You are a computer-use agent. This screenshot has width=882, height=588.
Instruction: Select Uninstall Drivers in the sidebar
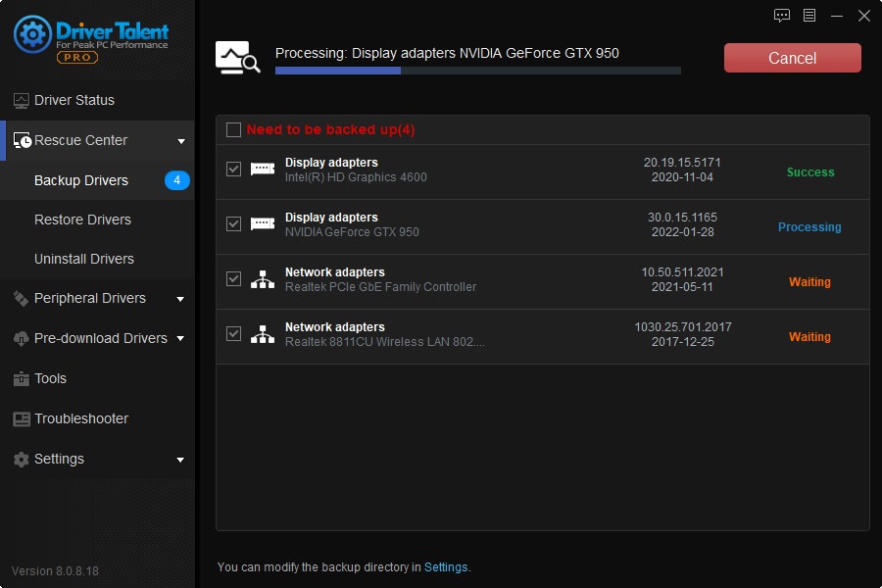click(x=84, y=259)
